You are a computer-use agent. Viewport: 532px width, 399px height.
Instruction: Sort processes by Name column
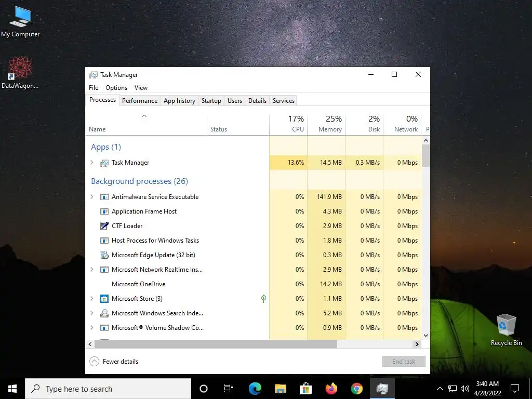[146, 125]
